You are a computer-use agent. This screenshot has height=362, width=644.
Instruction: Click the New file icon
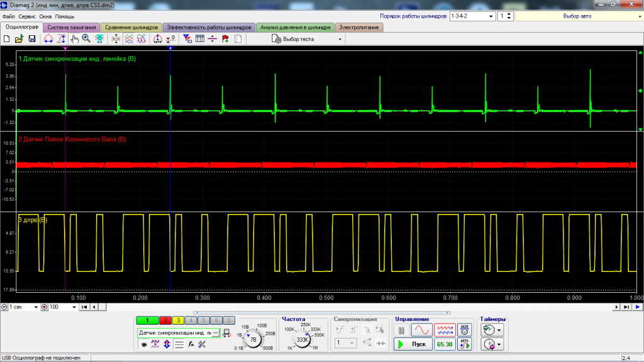(6, 39)
